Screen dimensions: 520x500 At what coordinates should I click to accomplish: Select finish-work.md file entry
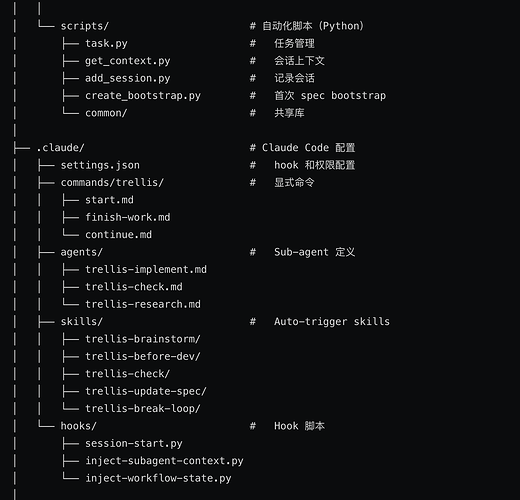128,217
